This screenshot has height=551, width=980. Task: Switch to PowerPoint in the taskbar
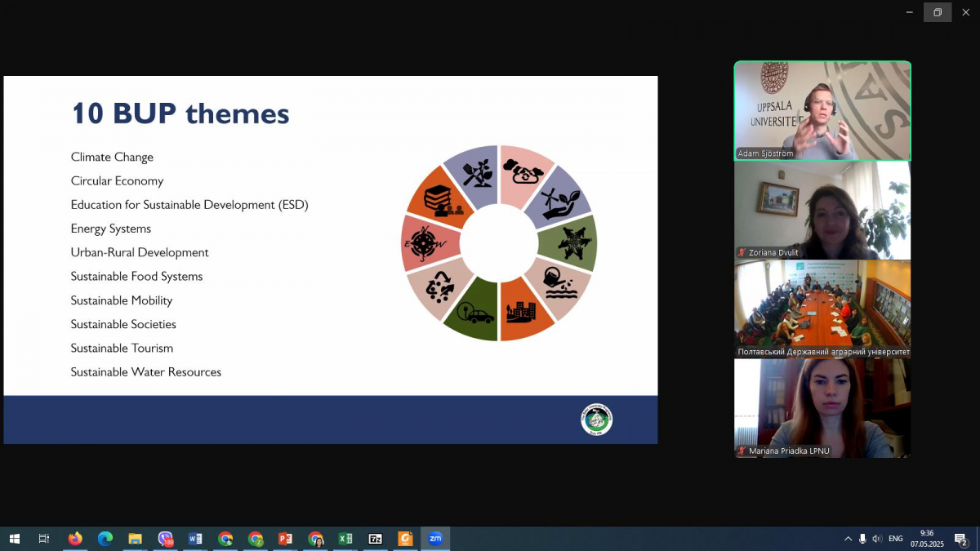[285, 539]
